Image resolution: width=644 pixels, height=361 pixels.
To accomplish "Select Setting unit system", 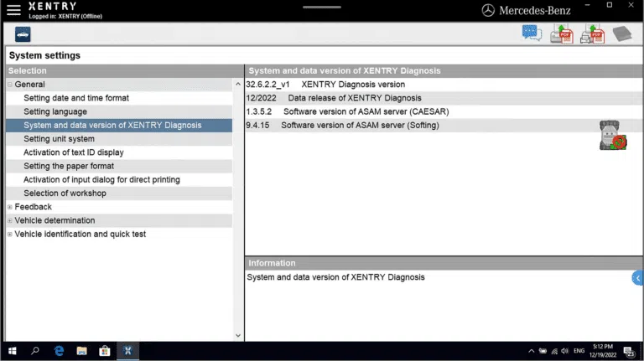I will (119, 139).
